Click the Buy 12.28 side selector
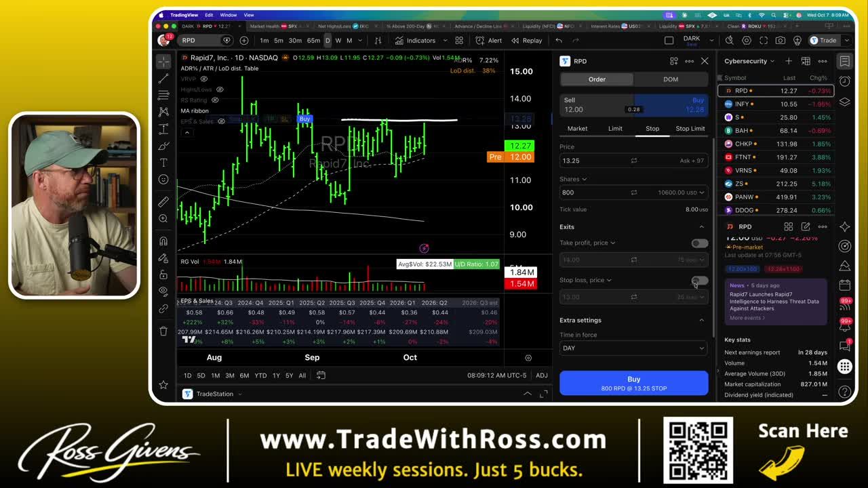Viewport: 868px width, 488px height. tap(671, 105)
